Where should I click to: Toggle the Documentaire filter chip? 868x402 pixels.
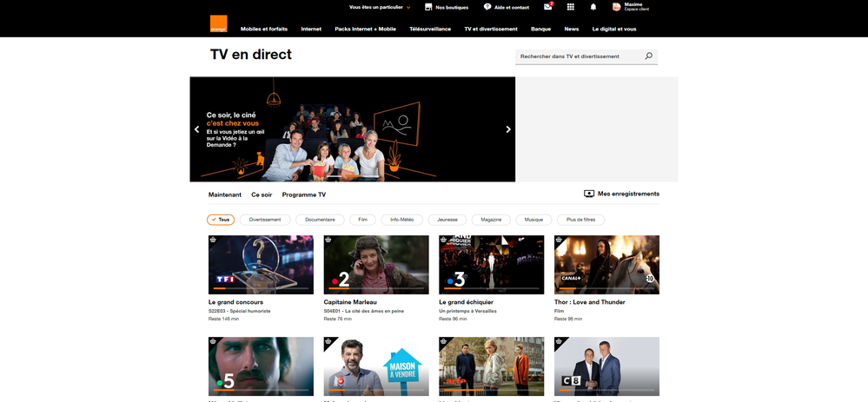tap(320, 220)
